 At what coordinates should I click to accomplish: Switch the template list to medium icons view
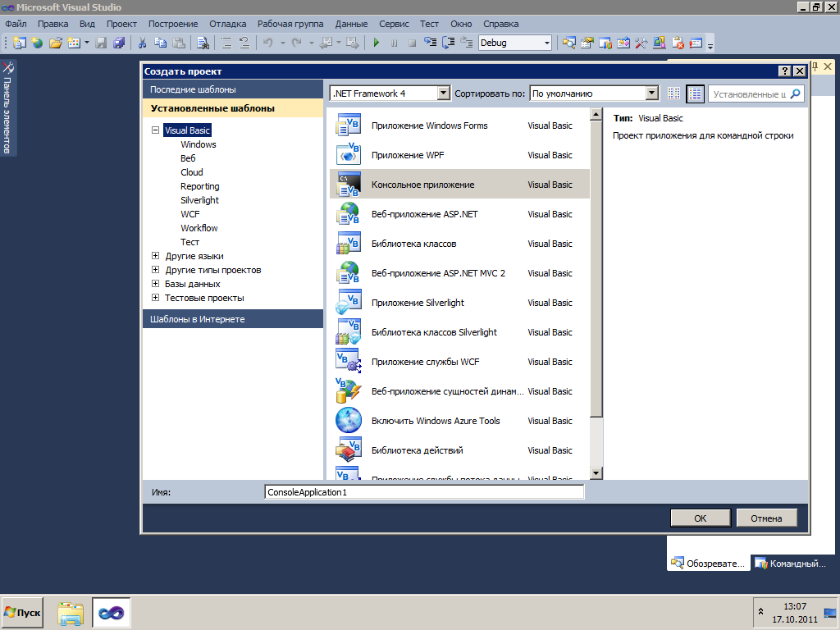[x=695, y=94]
